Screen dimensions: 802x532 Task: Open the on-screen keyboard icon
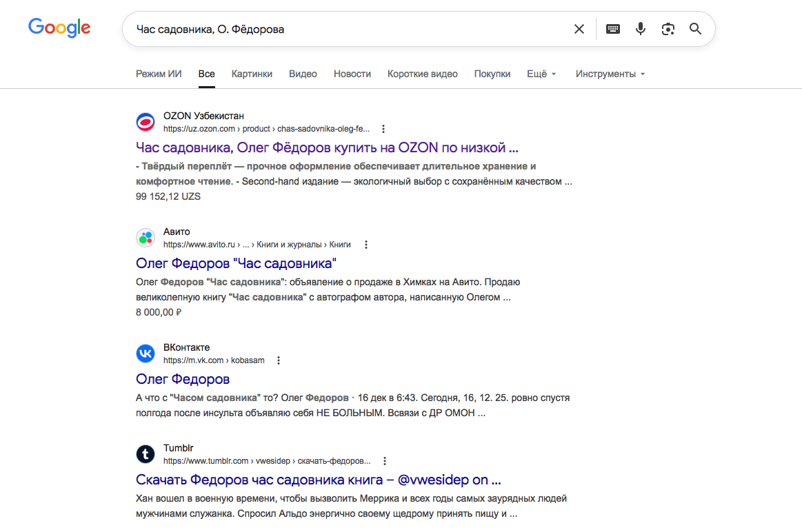point(613,29)
